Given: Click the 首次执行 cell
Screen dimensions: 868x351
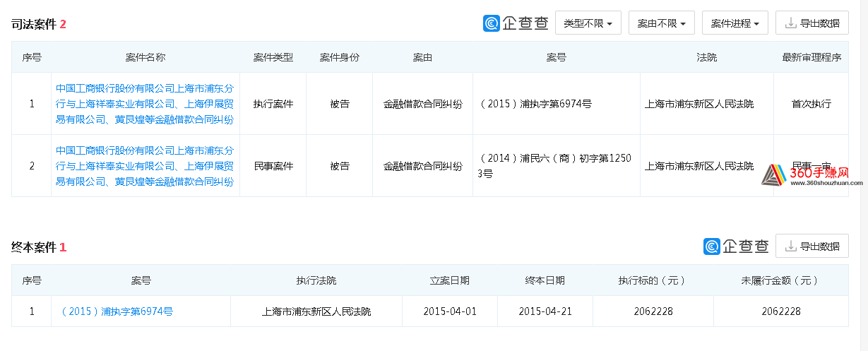Looking at the screenshot, I should pos(811,104).
